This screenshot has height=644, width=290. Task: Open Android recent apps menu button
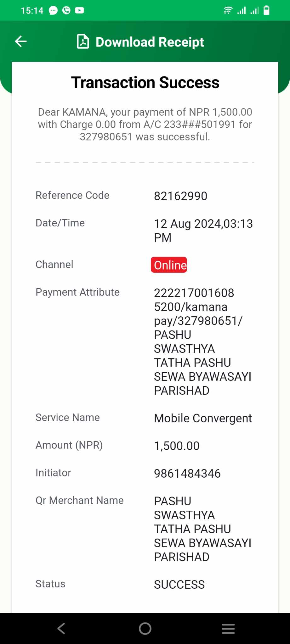228,629
